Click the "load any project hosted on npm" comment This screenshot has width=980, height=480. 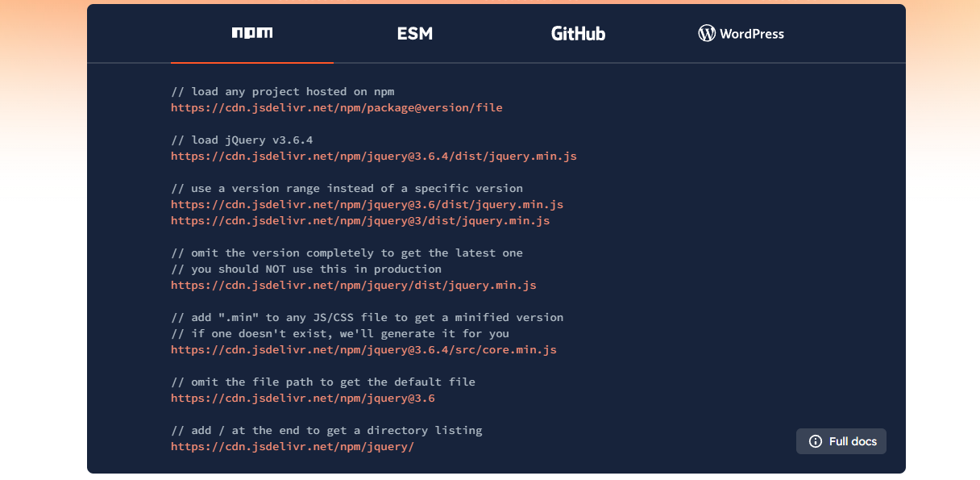(x=283, y=91)
